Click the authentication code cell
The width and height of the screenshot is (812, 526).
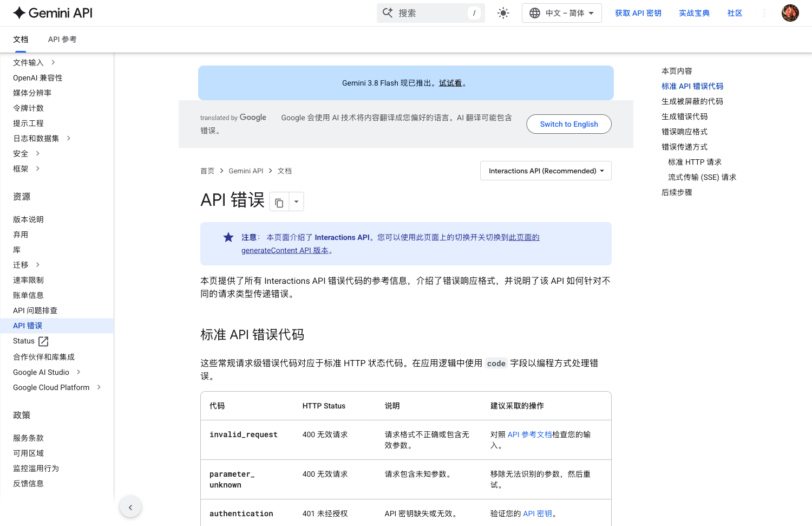(x=241, y=514)
